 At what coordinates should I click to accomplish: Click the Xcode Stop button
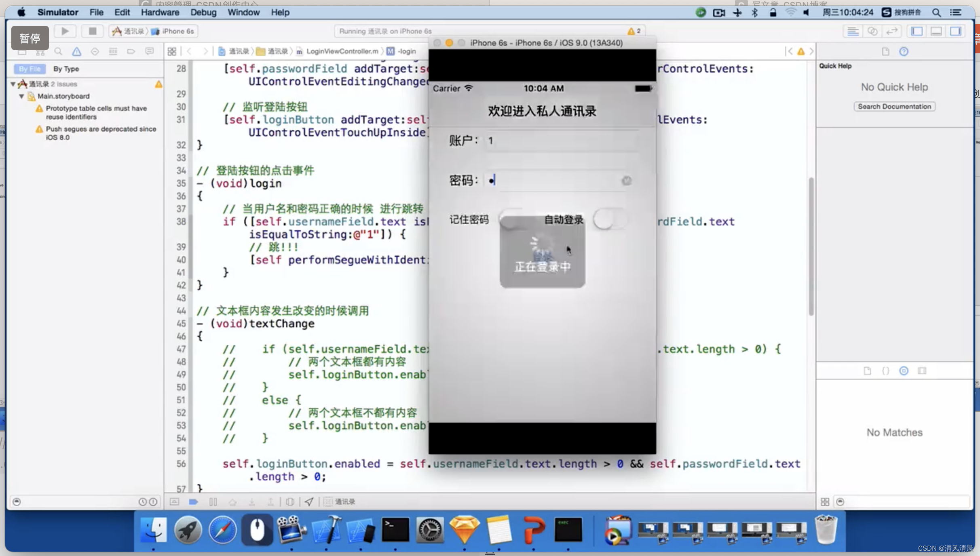(93, 31)
